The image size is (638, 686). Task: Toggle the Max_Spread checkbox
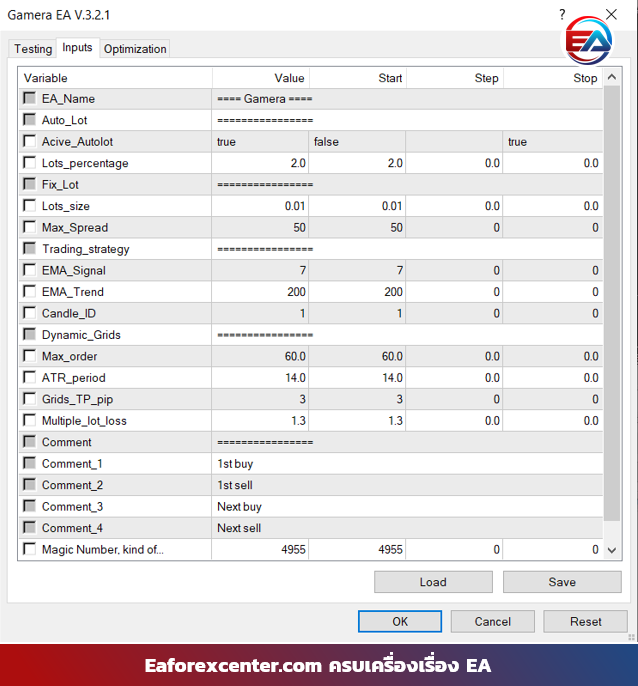tap(29, 227)
